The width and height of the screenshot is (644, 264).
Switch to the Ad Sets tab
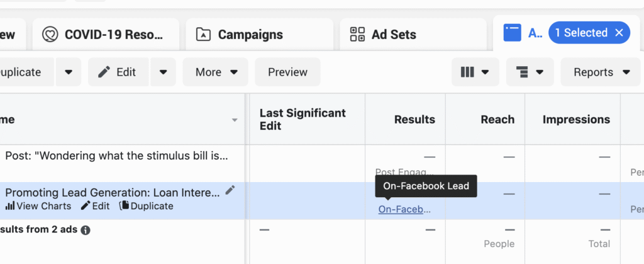point(394,35)
